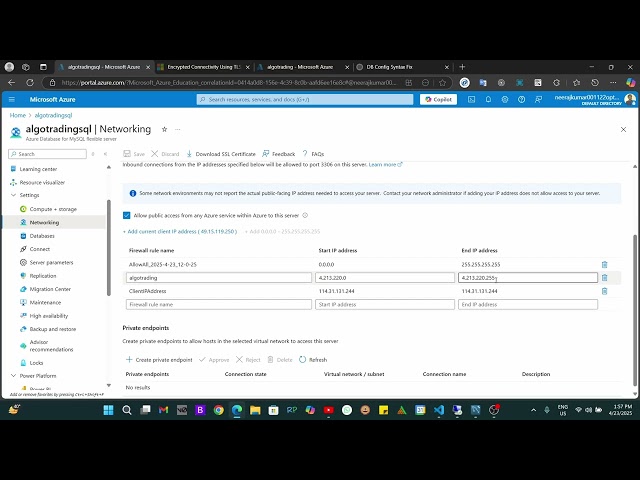Open Cloud Shell icon in header
This screenshot has width=640, height=480.
click(471, 99)
